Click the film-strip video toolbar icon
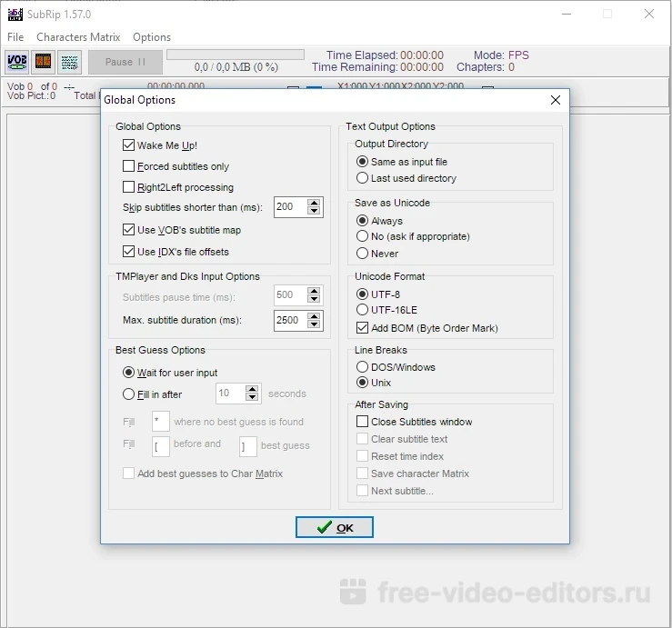Screen dimensions: 672x628 44,62
